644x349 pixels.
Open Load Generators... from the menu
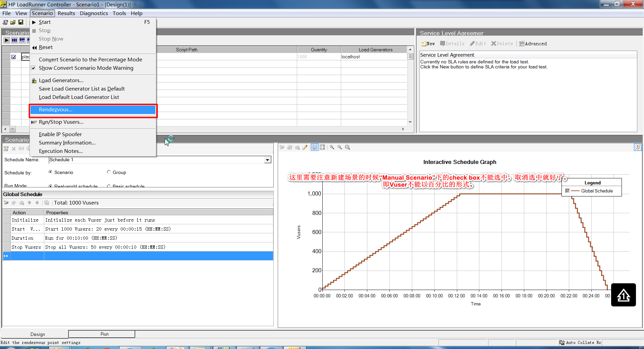click(93, 80)
